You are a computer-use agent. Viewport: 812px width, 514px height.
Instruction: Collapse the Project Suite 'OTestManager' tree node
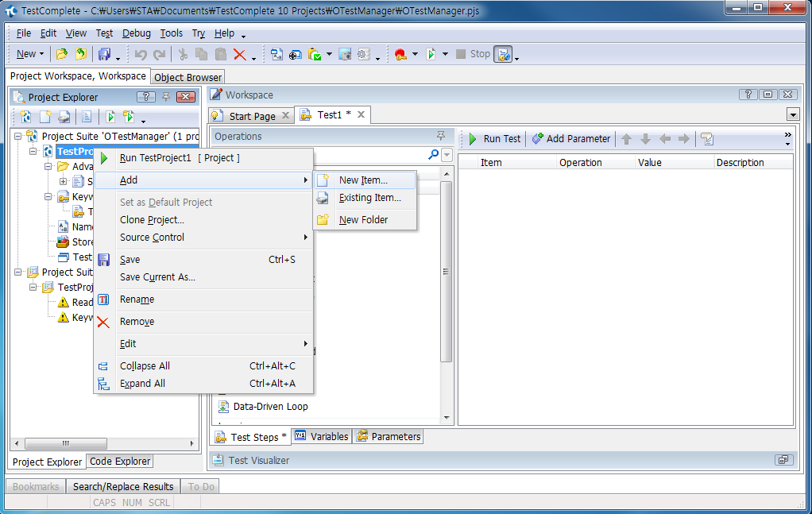[x=19, y=136]
